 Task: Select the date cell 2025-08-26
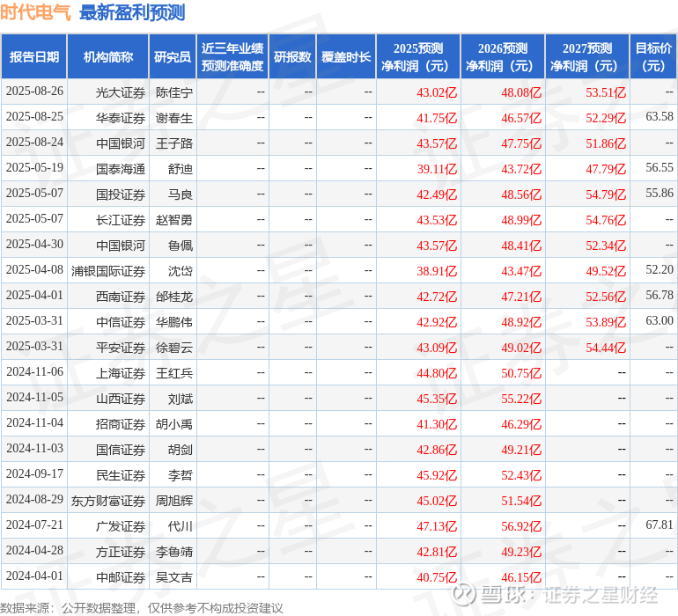tap(34, 92)
